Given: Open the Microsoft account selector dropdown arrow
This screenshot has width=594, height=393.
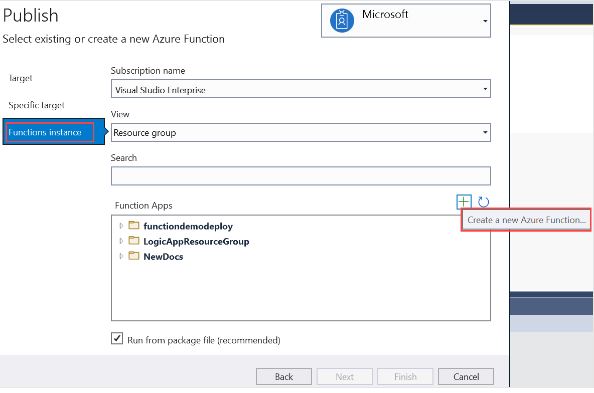Looking at the screenshot, I should (x=485, y=21).
